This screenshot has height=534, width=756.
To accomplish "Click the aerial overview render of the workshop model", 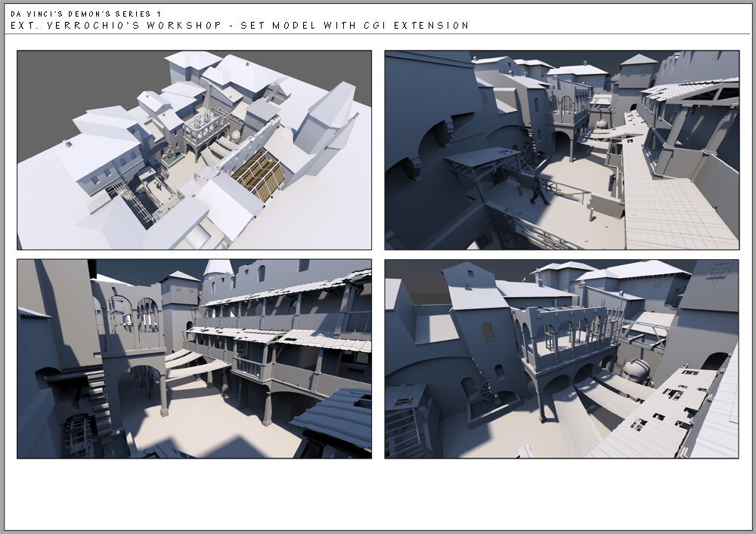I will tap(194, 150).
